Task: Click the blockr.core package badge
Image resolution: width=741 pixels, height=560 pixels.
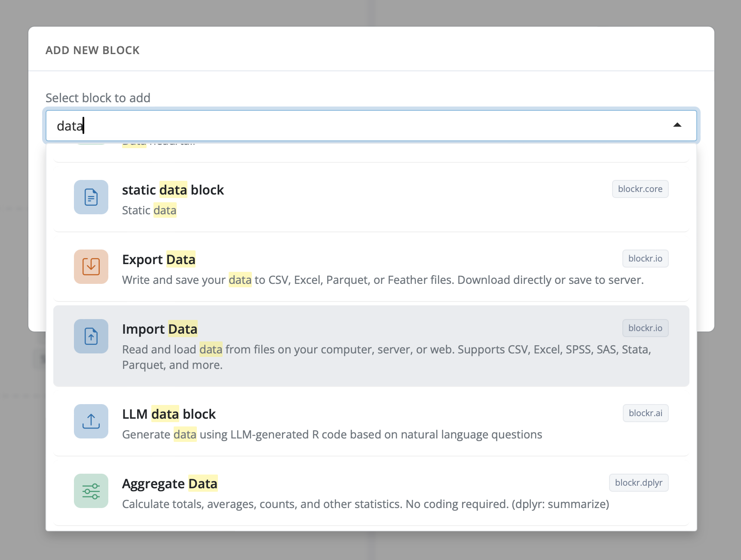Action: pos(640,189)
